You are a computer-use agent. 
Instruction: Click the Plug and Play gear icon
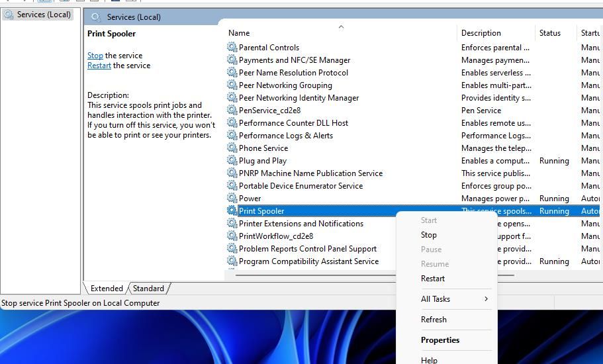232,160
